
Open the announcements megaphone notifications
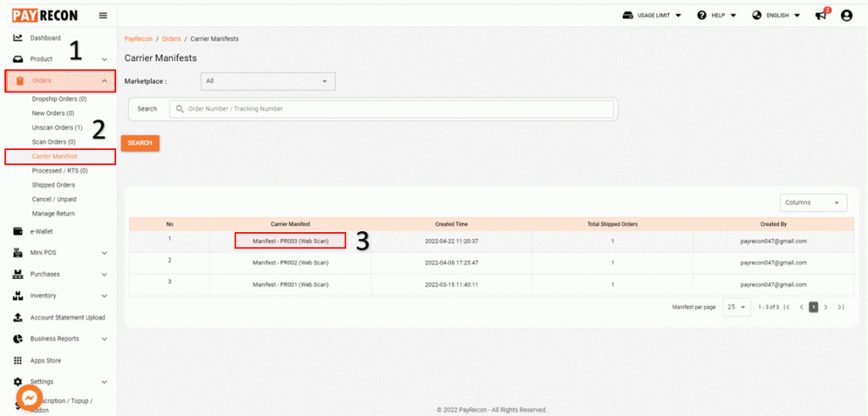click(821, 15)
